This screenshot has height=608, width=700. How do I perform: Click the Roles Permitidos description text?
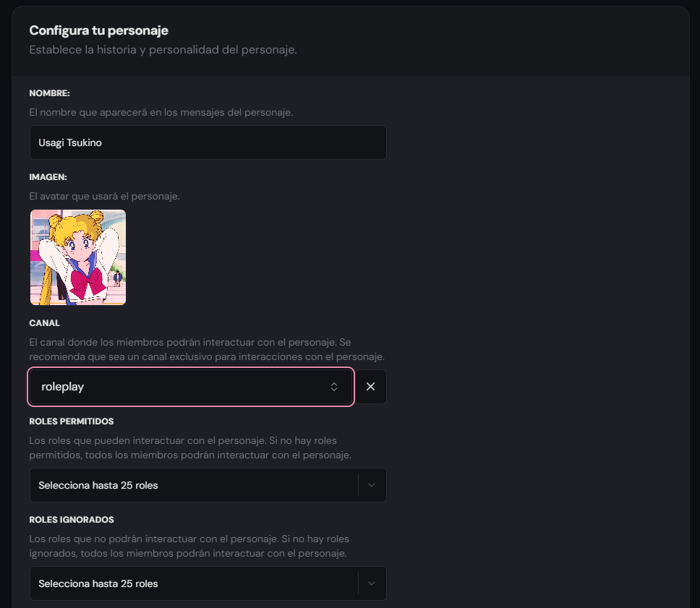(x=190, y=448)
